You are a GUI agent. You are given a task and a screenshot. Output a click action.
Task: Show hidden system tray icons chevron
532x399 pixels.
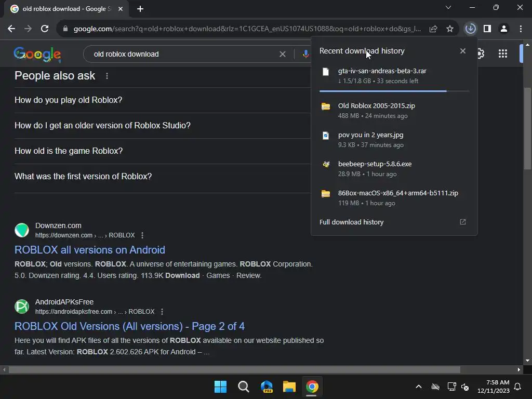coord(419,387)
